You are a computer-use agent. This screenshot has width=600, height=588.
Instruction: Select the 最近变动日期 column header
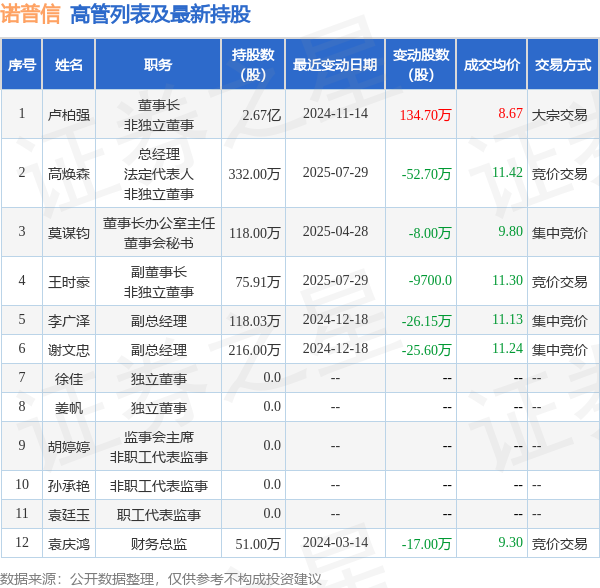point(335,65)
